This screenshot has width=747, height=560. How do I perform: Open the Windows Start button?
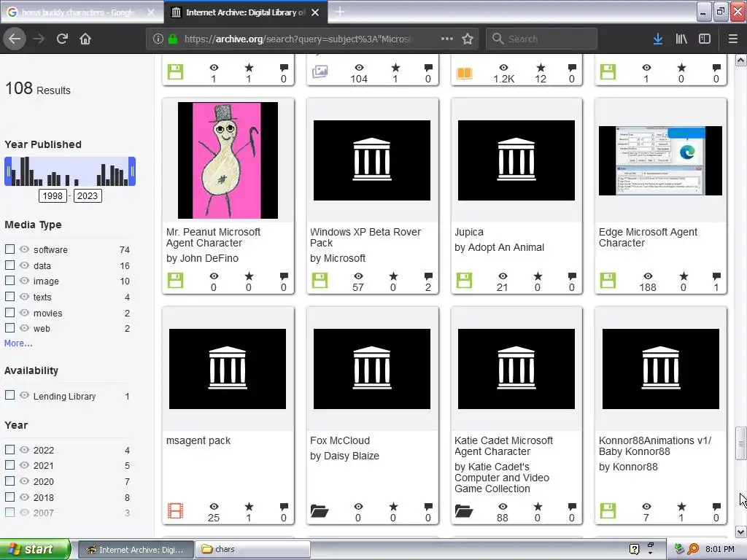pyautogui.click(x=35, y=549)
